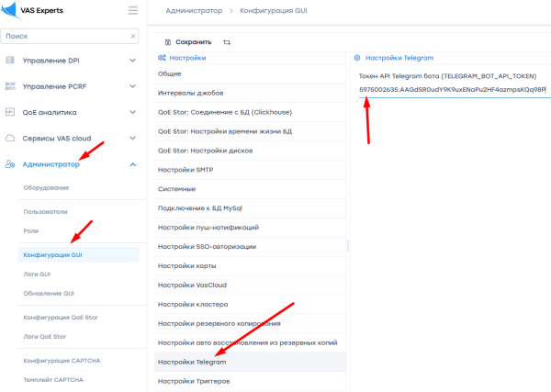
Task: Collapse the Администратор section
Action: pyautogui.click(x=133, y=164)
